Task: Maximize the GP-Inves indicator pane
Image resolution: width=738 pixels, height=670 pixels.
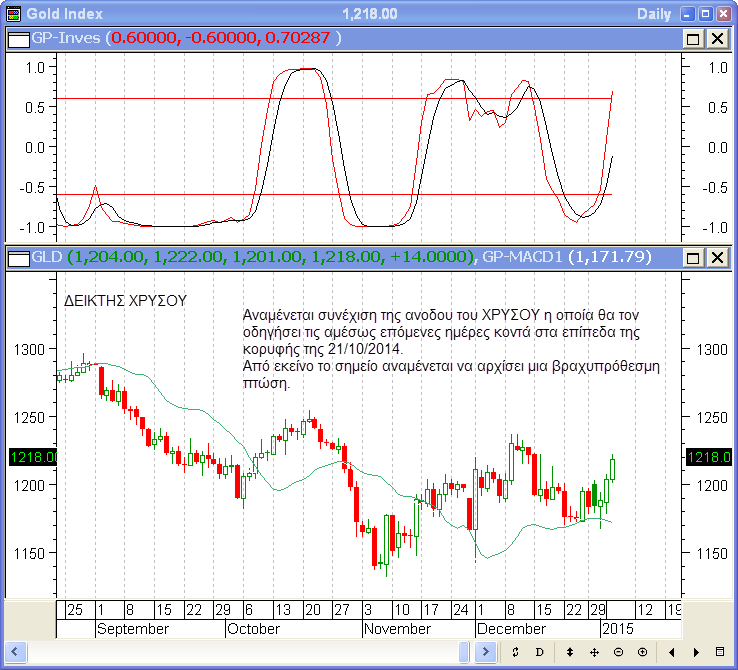Action: [693, 39]
